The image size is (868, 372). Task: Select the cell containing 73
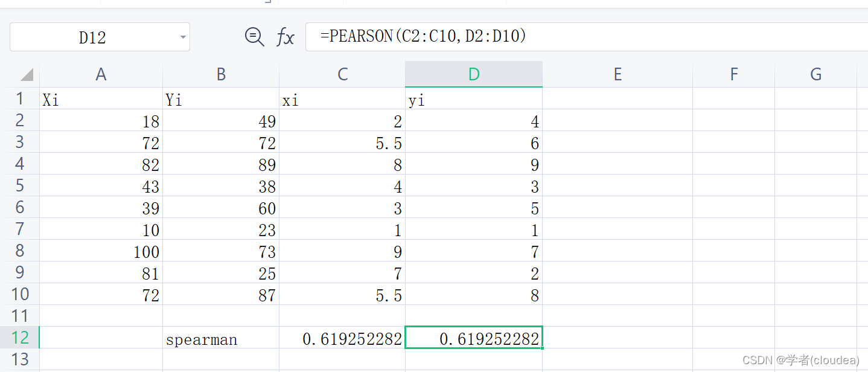221,251
